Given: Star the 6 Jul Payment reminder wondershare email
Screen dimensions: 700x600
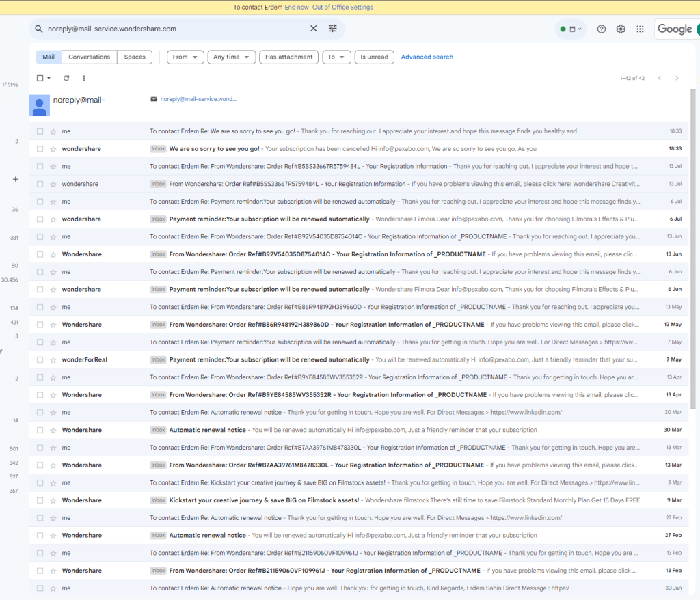Looking at the screenshot, I should click(53, 219).
